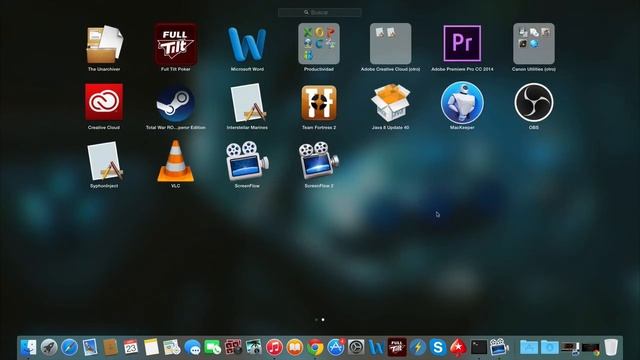Open Messages from the Dock
Image resolution: width=640 pixels, height=360 pixels.
click(x=192, y=347)
